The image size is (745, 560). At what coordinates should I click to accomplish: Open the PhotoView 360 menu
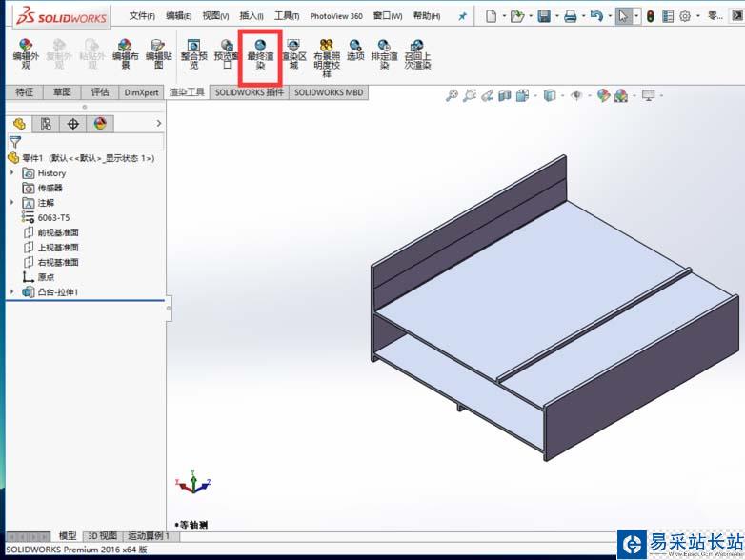coord(336,16)
